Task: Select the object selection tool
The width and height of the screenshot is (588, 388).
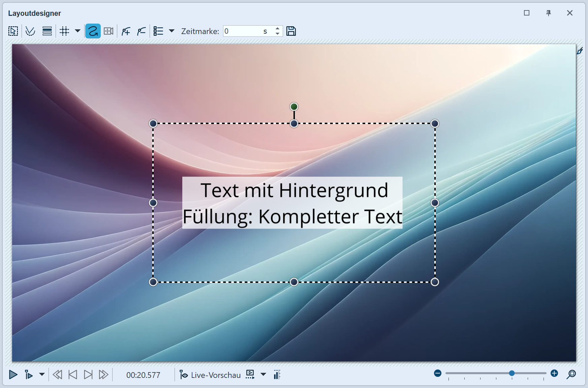Action: point(12,31)
